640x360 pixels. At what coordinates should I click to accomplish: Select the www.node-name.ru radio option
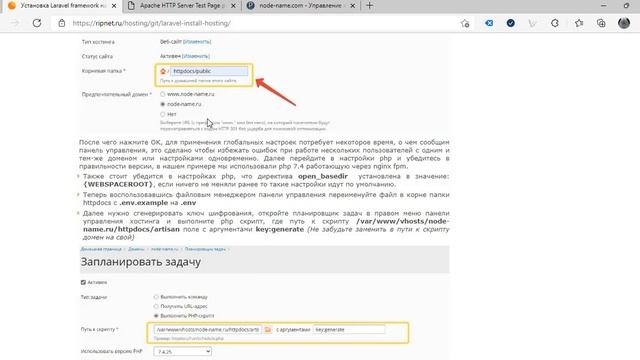point(162,94)
